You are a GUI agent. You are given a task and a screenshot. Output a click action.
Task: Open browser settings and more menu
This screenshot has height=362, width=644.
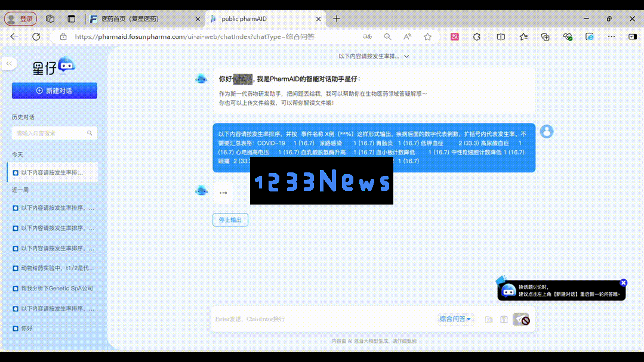612,36
